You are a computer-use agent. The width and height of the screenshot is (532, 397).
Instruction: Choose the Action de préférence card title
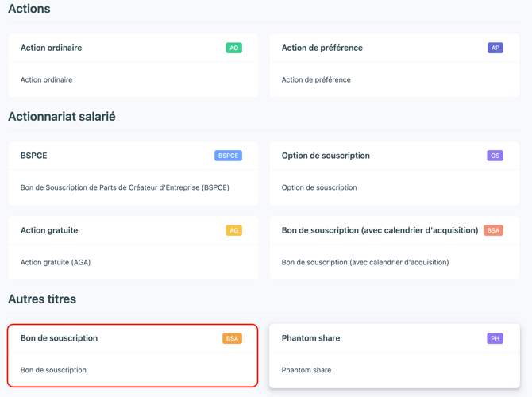(x=322, y=48)
